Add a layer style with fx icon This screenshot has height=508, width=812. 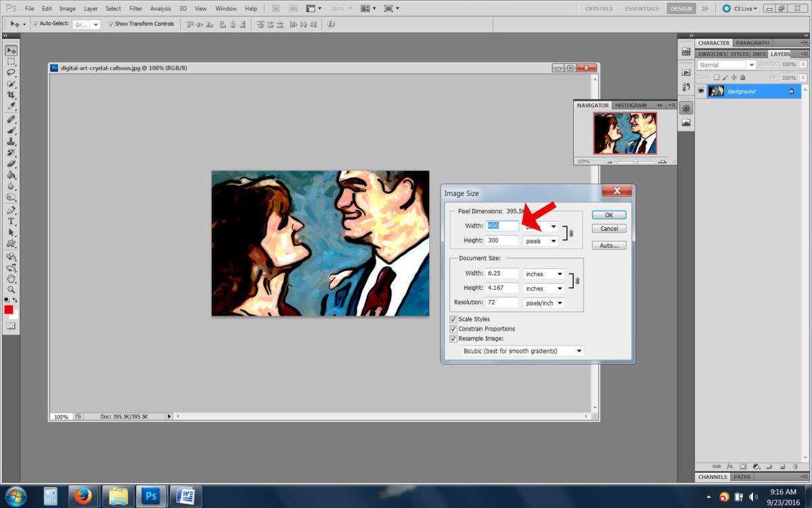point(730,467)
